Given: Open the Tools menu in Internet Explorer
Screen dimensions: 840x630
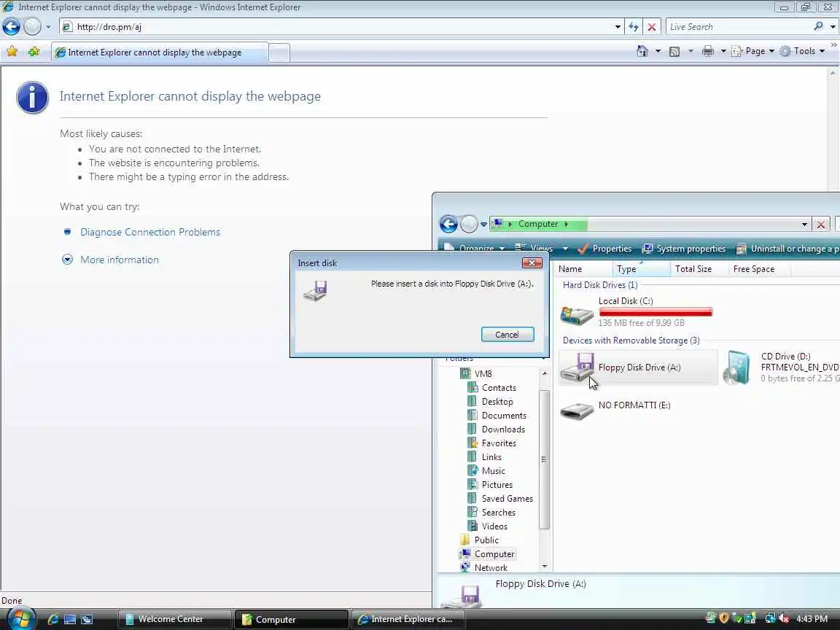Looking at the screenshot, I should point(803,52).
